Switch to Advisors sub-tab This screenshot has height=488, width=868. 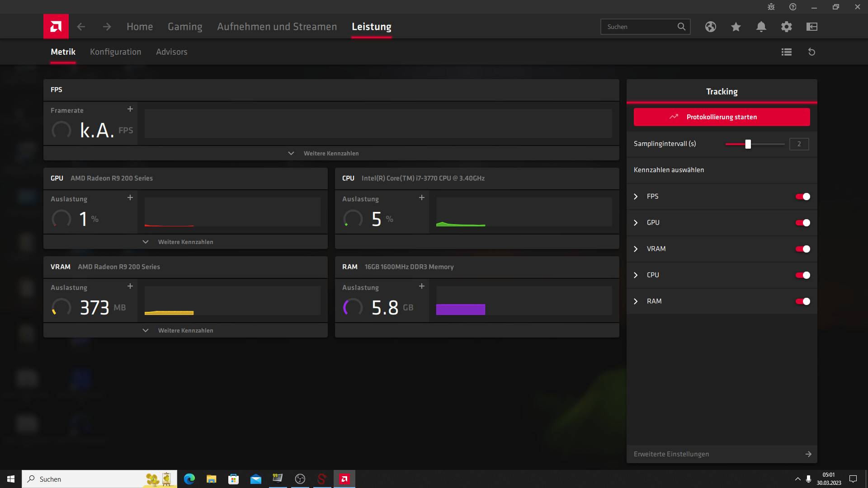click(x=172, y=52)
